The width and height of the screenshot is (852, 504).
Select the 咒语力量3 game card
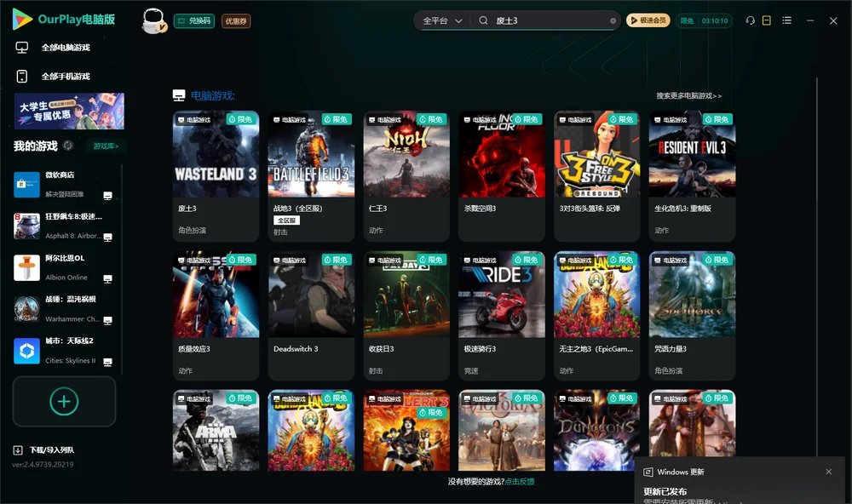pos(692,316)
